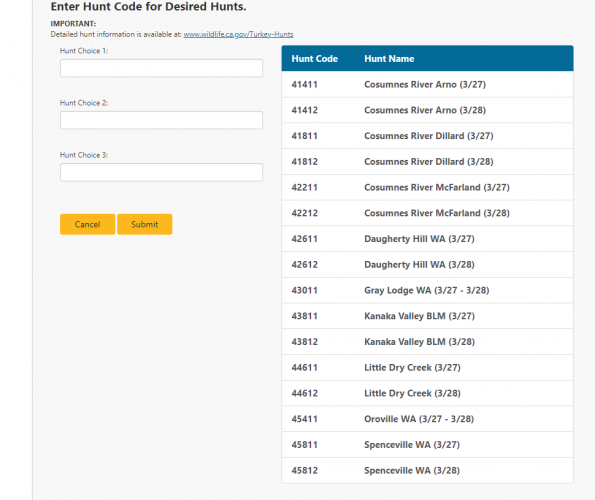Image resolution: width=595 pixels, height=500 pixels.
Task: Select the Spenceville WA (3/27) row
Action: pyautogui.click(x=427, y=445)
